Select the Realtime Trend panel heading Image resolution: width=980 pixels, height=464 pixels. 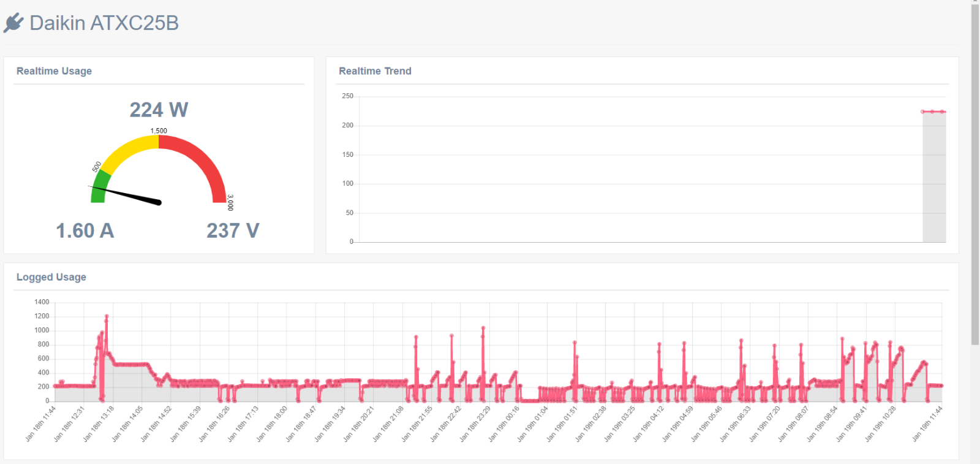coord(375,71)
